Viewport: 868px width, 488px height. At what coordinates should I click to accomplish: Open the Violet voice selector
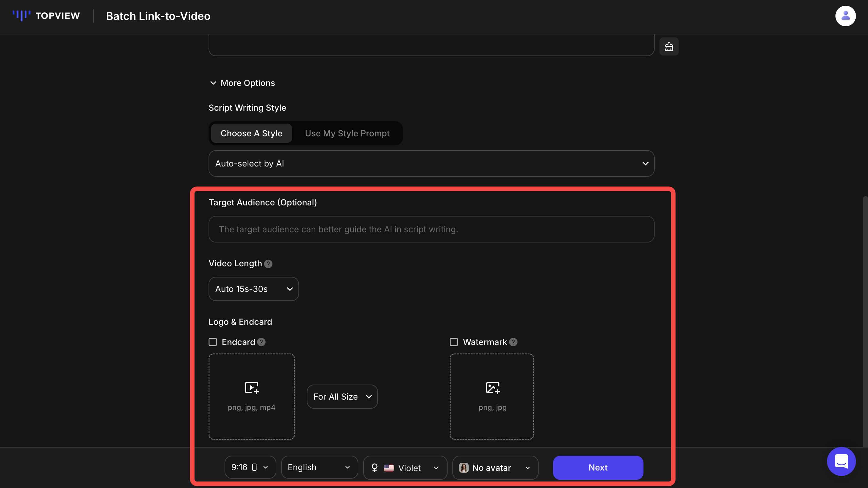pos(405,467)
